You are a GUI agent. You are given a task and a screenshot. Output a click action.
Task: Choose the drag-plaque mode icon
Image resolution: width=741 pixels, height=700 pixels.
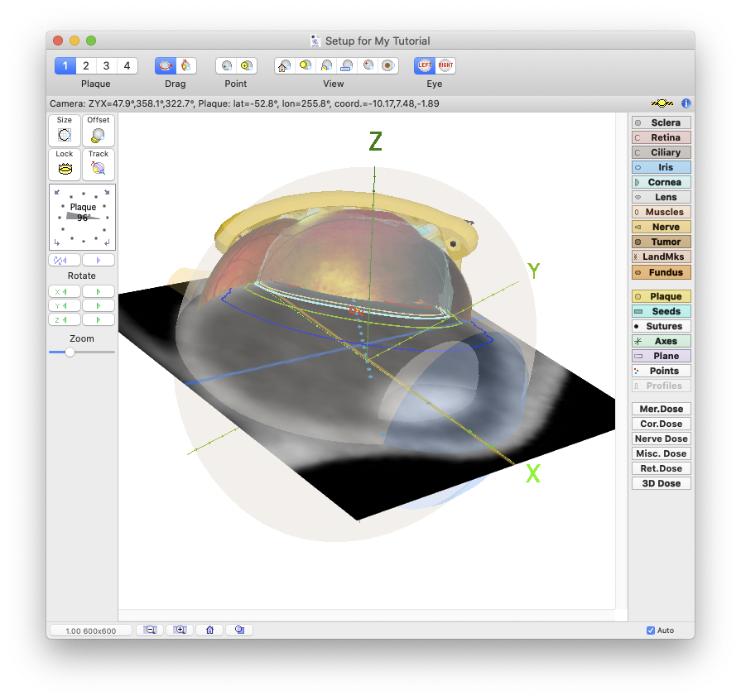pyautogui.click(x=185, y=65)
